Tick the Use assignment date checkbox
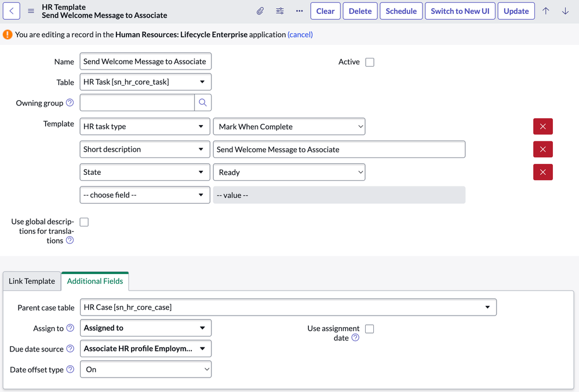 369,328
